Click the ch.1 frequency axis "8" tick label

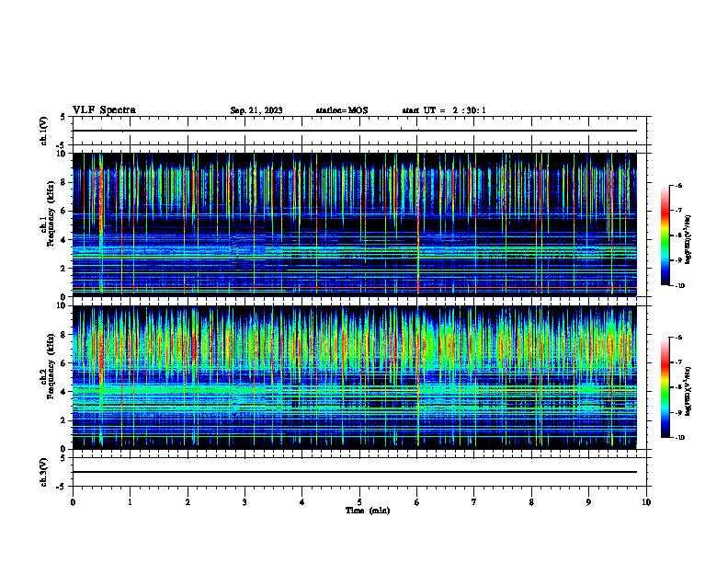click(64, 182)
